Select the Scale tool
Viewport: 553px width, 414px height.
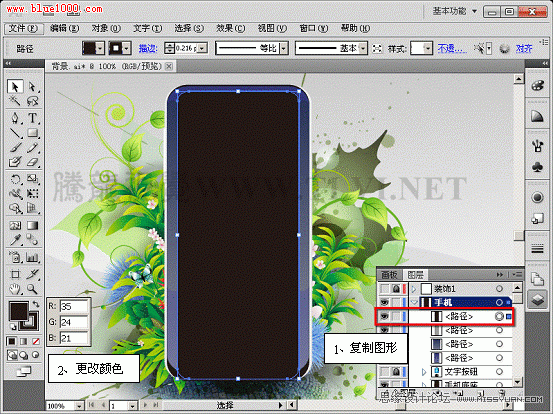pyautogui.click(x=32, y=179)
